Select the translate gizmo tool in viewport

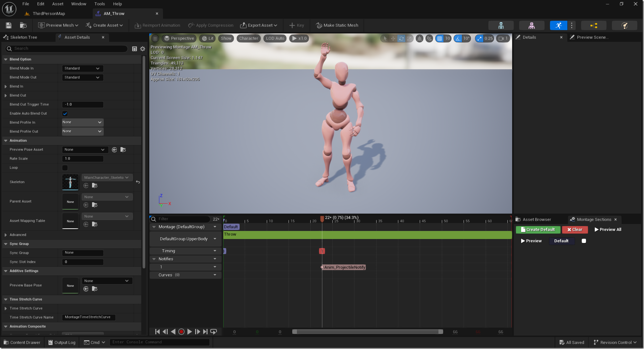point(393,38)
